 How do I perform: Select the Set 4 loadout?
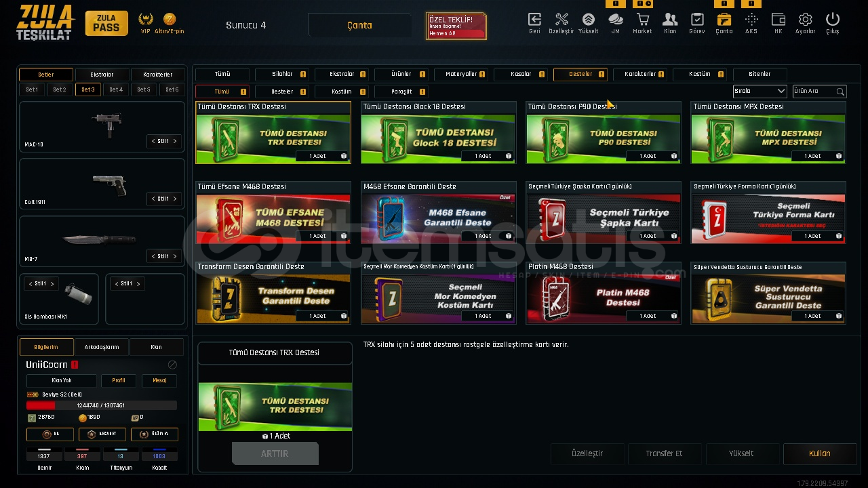pyautogui.click(x=116, y=89)
